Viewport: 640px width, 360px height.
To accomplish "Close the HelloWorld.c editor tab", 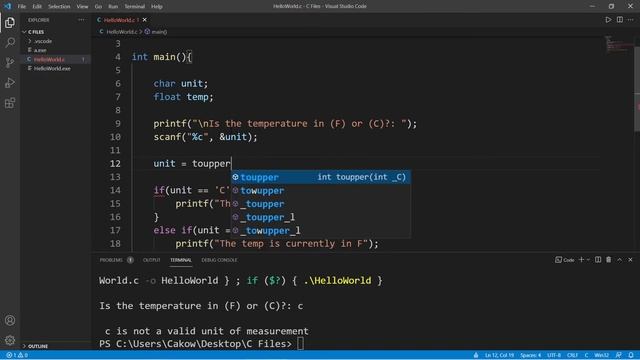I will tap(144, 20).
